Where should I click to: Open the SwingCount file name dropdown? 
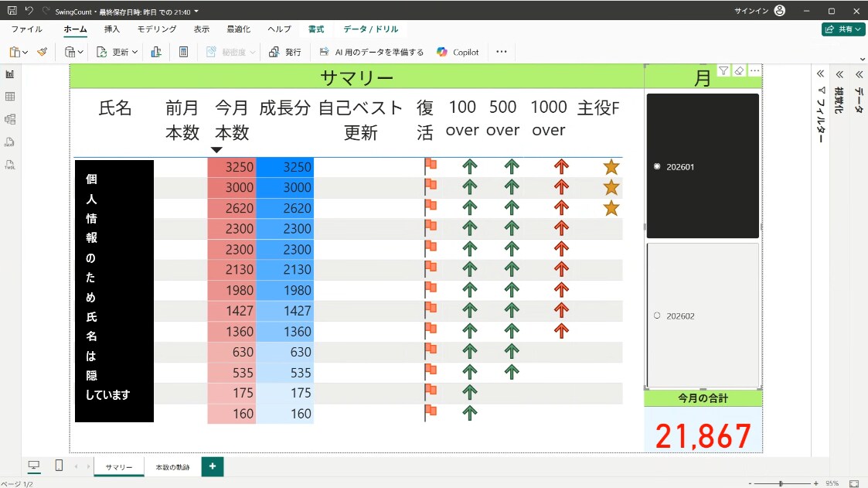tap(196, 12)
